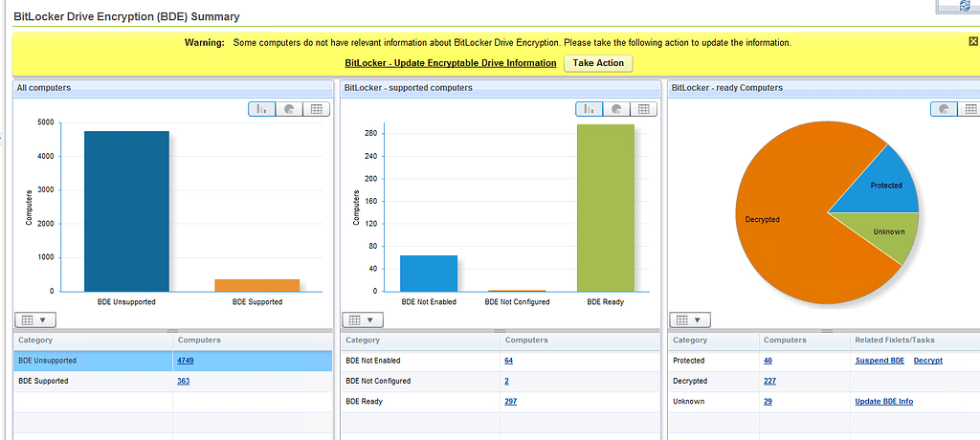Select the Unknown category cell
980x440 pixels.
pos(714,401)
